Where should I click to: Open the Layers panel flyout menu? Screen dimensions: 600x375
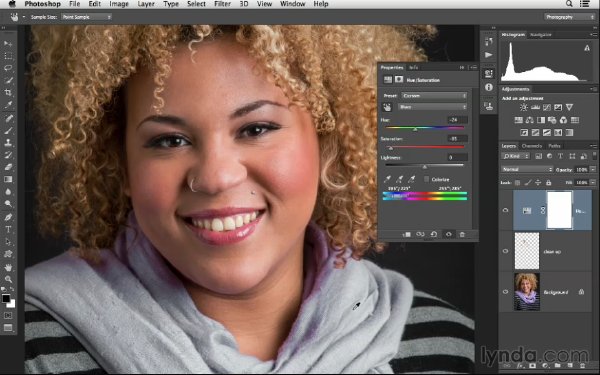pos(593,146)
